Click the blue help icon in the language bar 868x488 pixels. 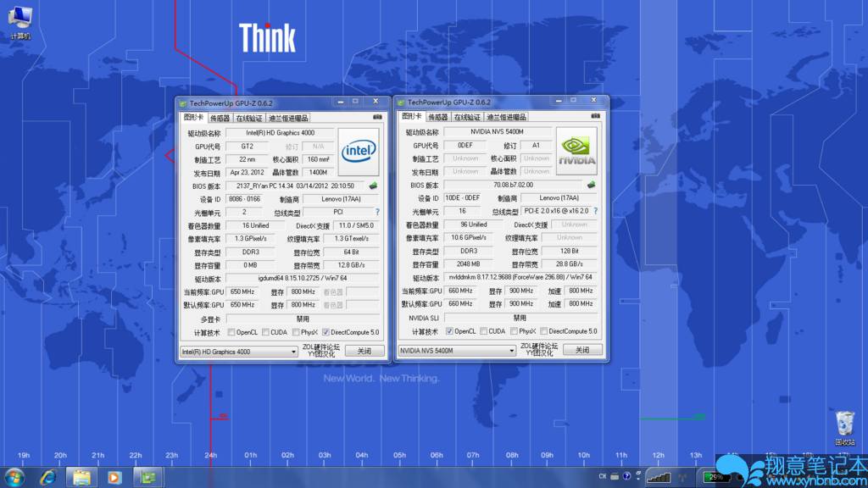point(626,476)
